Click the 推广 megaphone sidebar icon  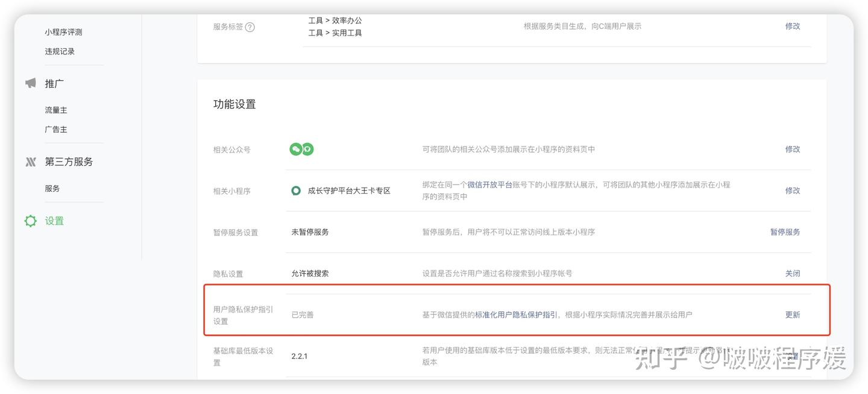click(30, 83)
